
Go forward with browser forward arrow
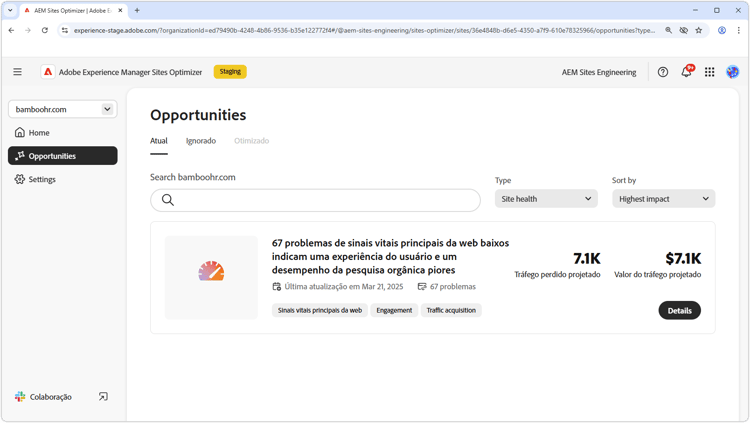[x=28, y=30]
